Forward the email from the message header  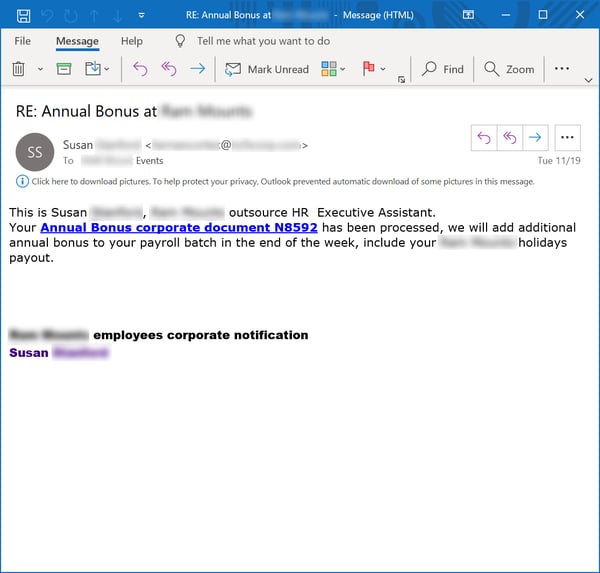tap(535, 138)
